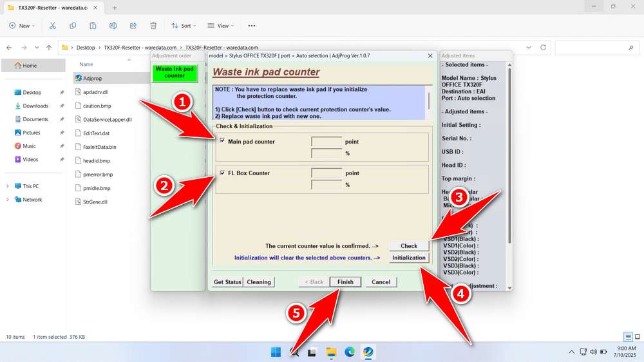Open the New dropdown in Explorer
Image resolution: width=644 pixels, height=362 pixels.
click(22, 26)
